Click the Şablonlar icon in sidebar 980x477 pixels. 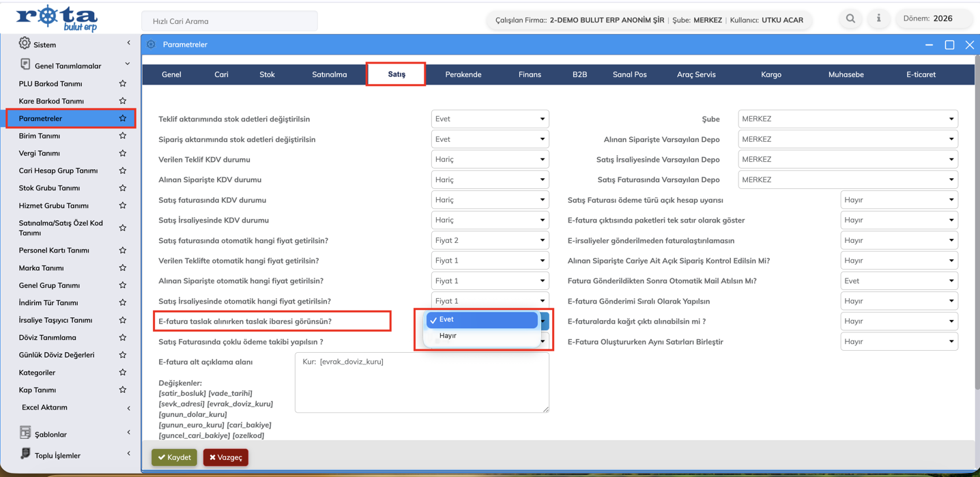[25, 433]
